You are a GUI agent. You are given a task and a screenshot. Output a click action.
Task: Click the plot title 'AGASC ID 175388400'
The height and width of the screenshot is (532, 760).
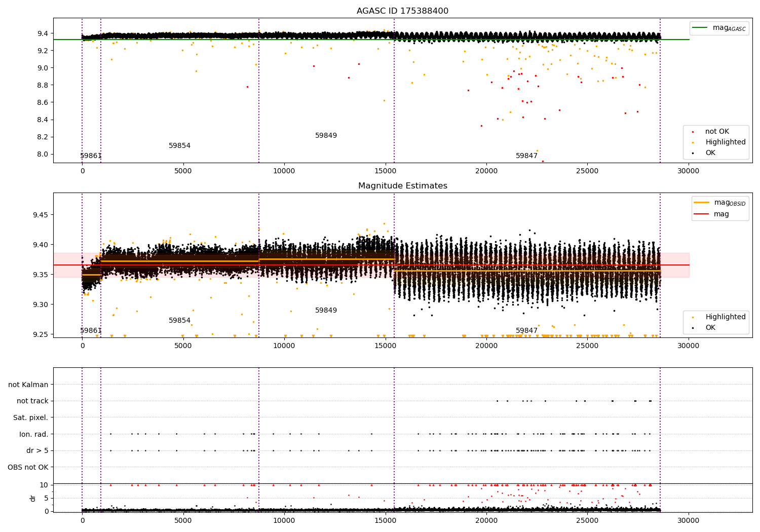click(402, 11)
